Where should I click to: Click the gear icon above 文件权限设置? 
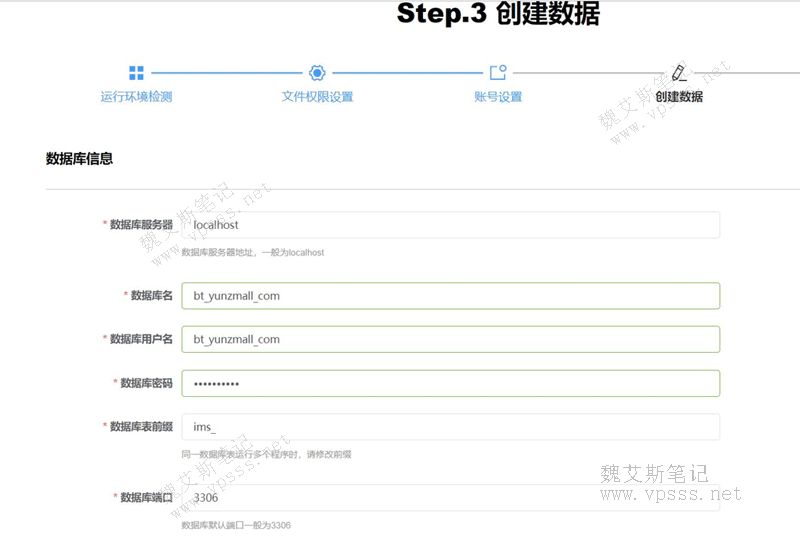point(317,73)
